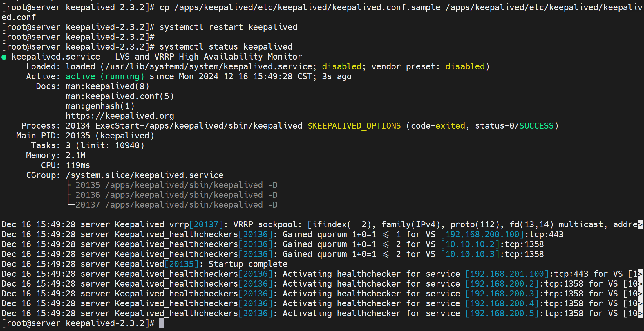Click the green SUCCESS status text
The image size is (644, 331).
(x=536, y=126)
